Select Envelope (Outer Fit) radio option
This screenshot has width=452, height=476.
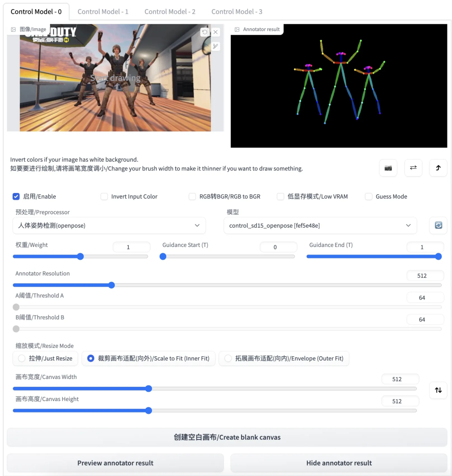284,358
